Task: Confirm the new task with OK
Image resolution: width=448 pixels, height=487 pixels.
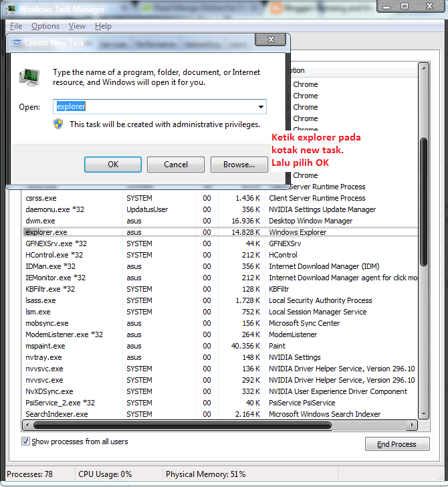Action: [113, 165]
